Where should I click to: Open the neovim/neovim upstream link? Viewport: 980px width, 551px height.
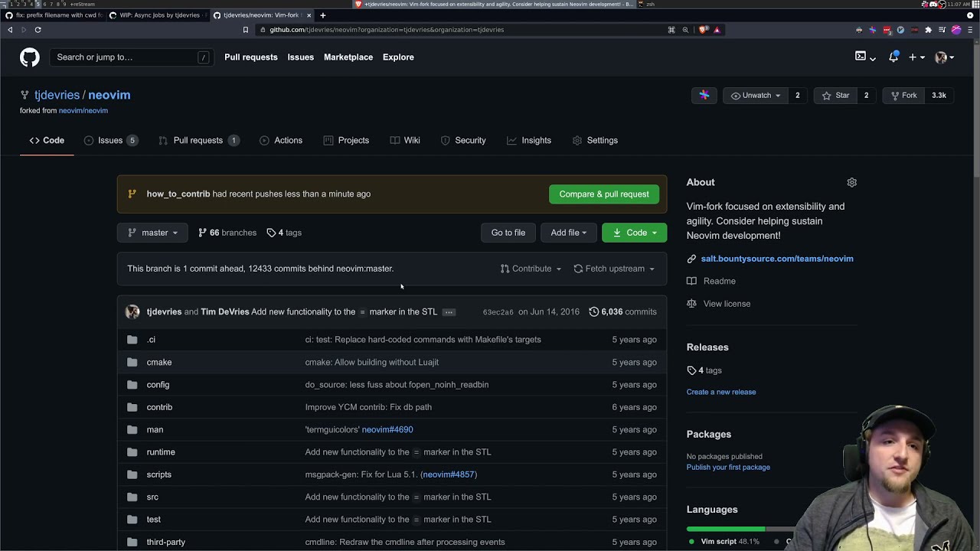83,111
